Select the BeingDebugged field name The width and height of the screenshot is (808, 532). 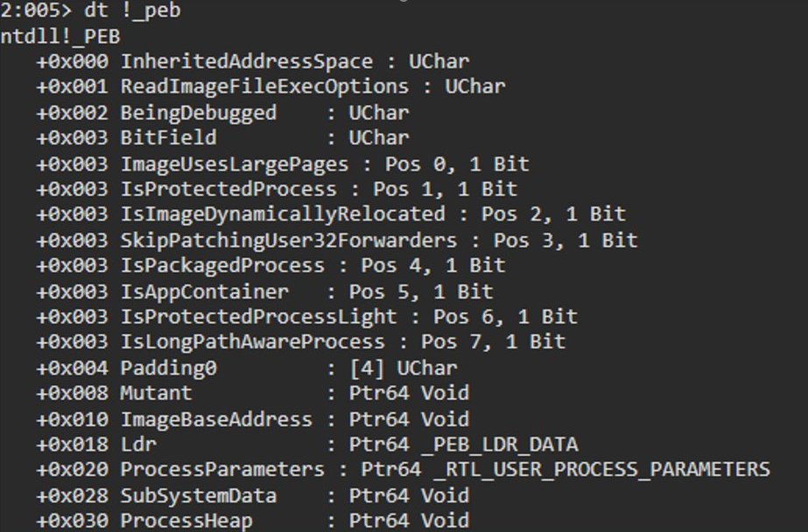[199, 113]
